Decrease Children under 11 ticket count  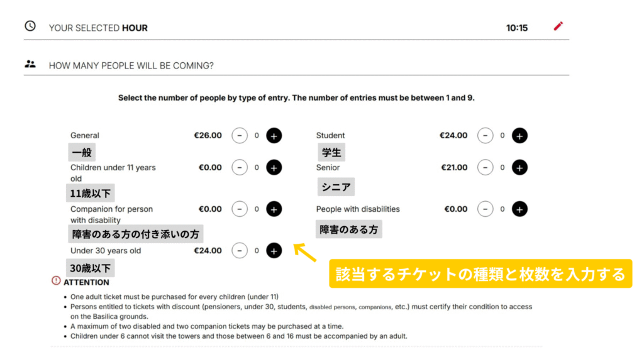click(x=240, y=167)
